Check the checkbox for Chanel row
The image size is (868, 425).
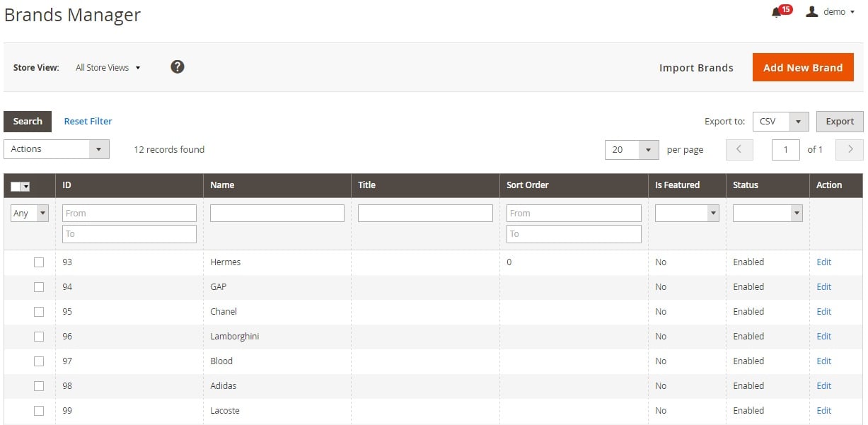pos(39,312)
